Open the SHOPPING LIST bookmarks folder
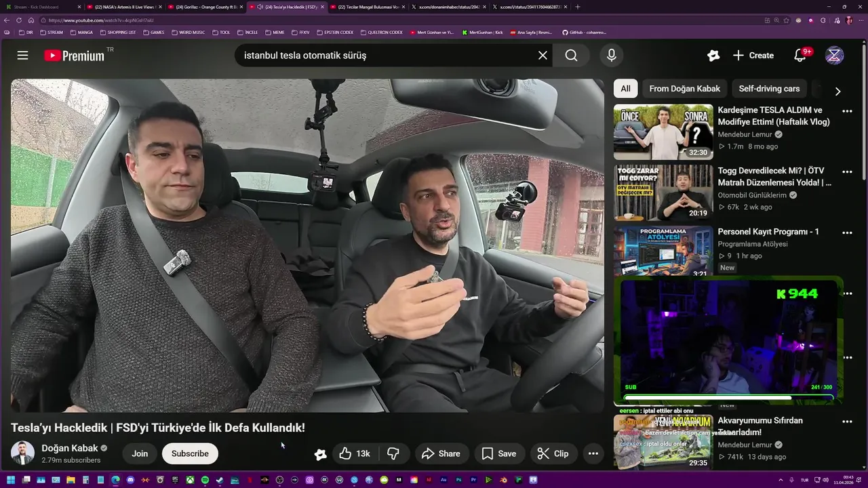868x488 pixels. coord(118,32)
